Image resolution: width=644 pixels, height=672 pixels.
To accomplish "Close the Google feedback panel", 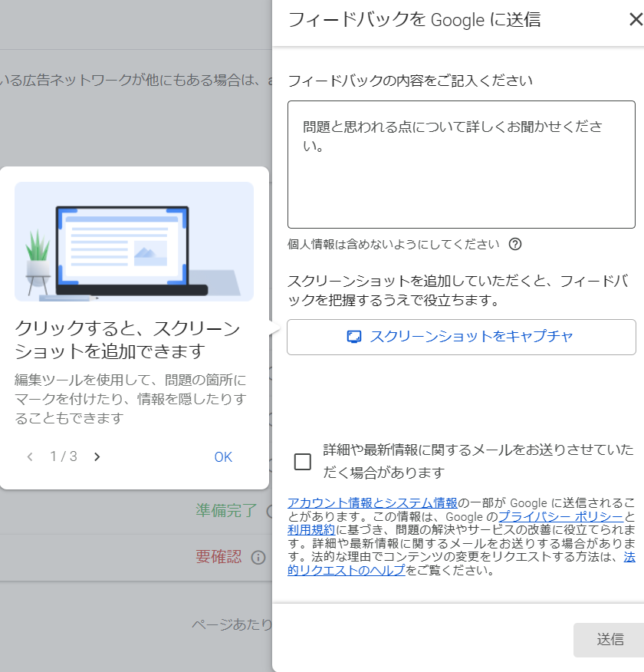I will point(635,20).
